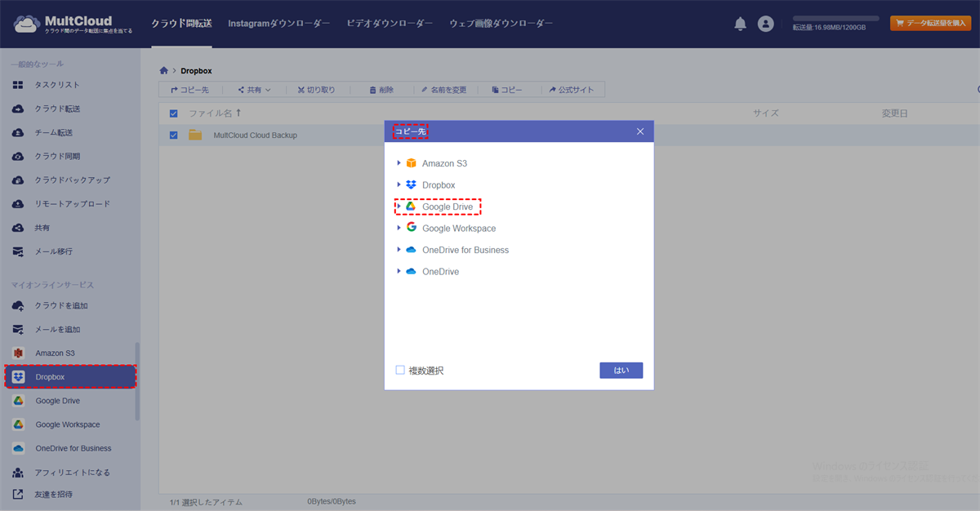
Task: Click the Google Drive icon in dialog
Action: tap(412, 207)
